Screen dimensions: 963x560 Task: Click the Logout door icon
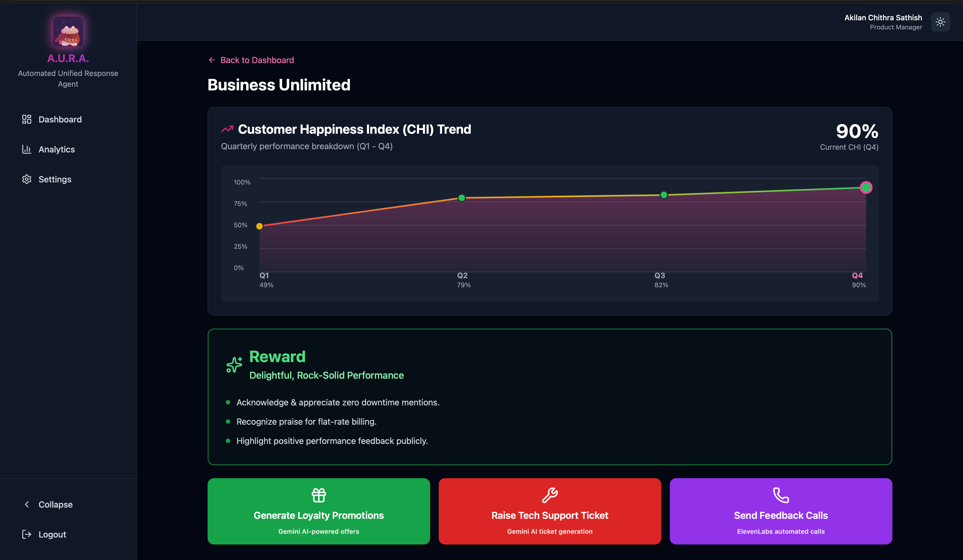(26, 534)
